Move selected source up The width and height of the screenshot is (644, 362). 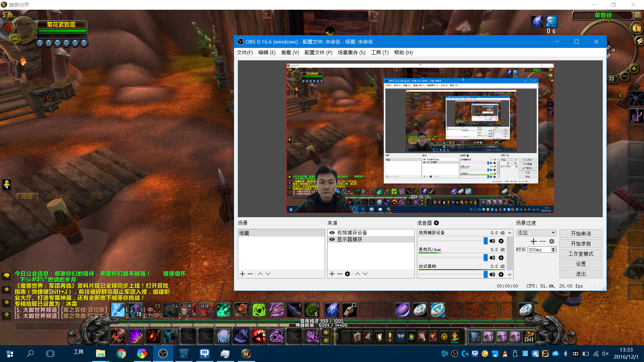(358, 274)
